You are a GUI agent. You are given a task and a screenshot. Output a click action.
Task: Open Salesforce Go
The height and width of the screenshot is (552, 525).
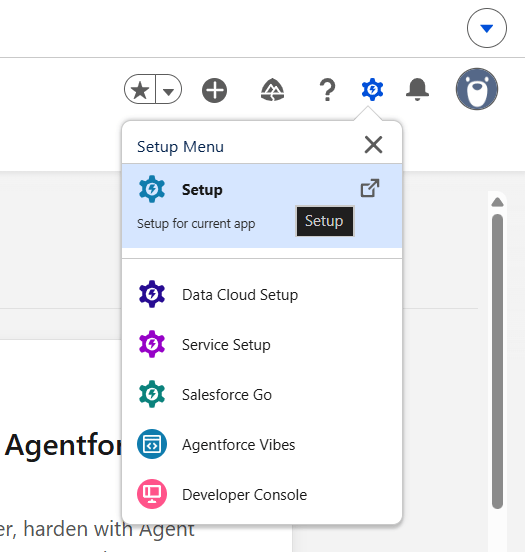click(262, 395)
